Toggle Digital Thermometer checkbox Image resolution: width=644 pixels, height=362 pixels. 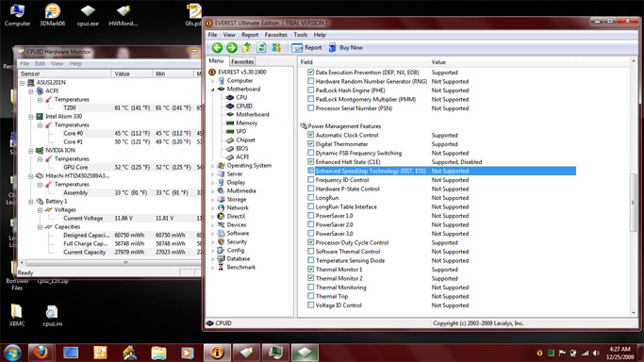(x=311, y=144)
